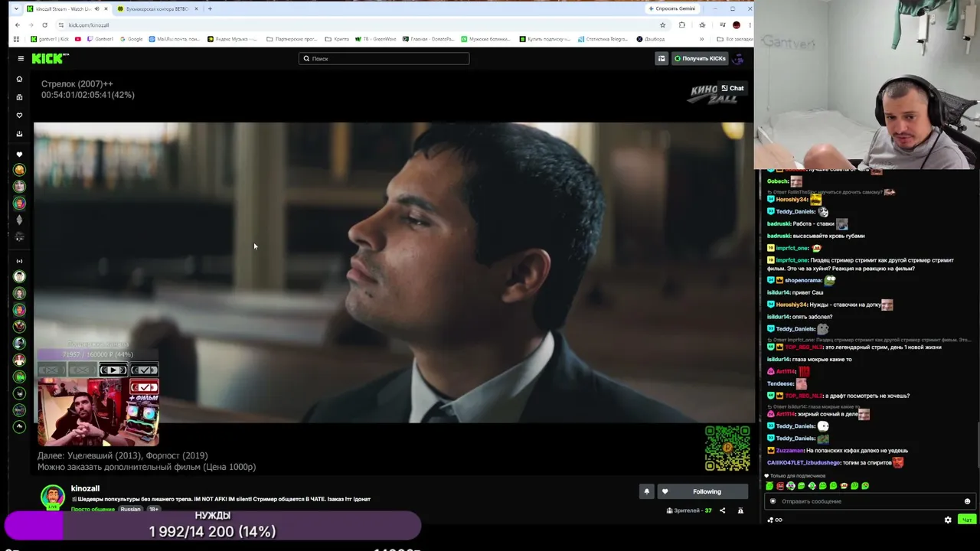Focus the Поиск search field
The width and height of the screenshot is (980, 551).
coord(384,58)
